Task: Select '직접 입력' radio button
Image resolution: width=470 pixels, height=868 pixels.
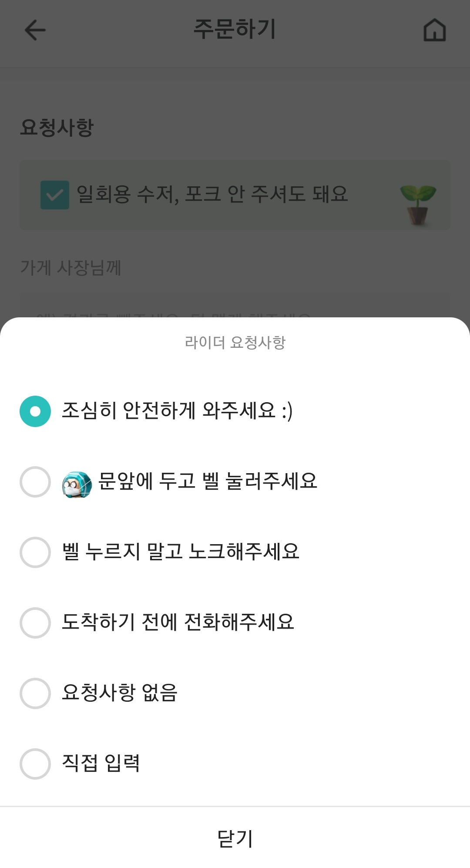Action: coord(35,764)
